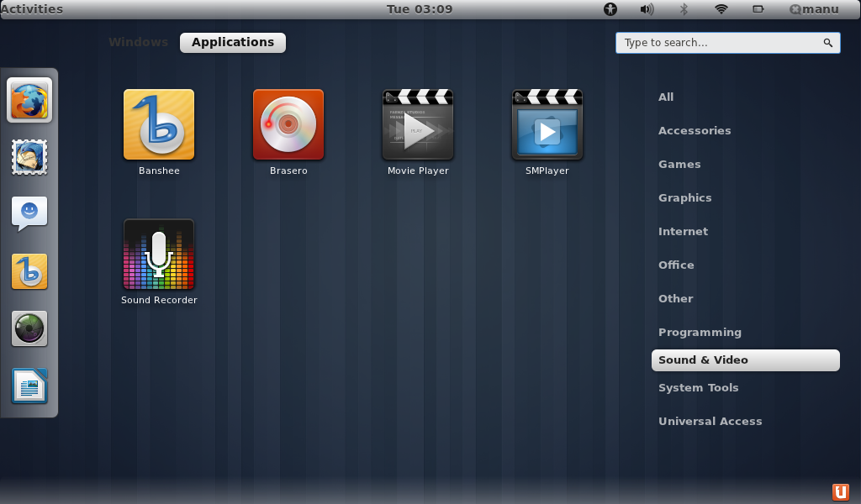Image resolution: width=861 pixels, height=504 pixels.
Task: Open the Wi-Fi network menu
Action: click(720, 9)
